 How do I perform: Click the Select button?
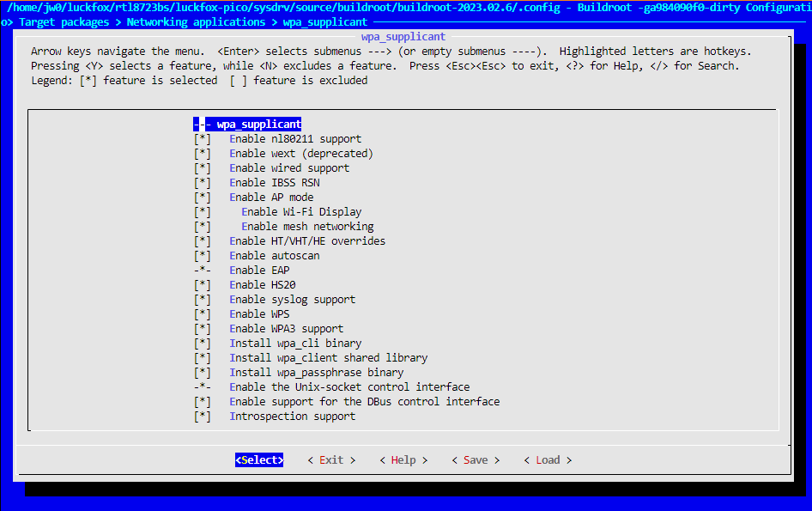259,460
